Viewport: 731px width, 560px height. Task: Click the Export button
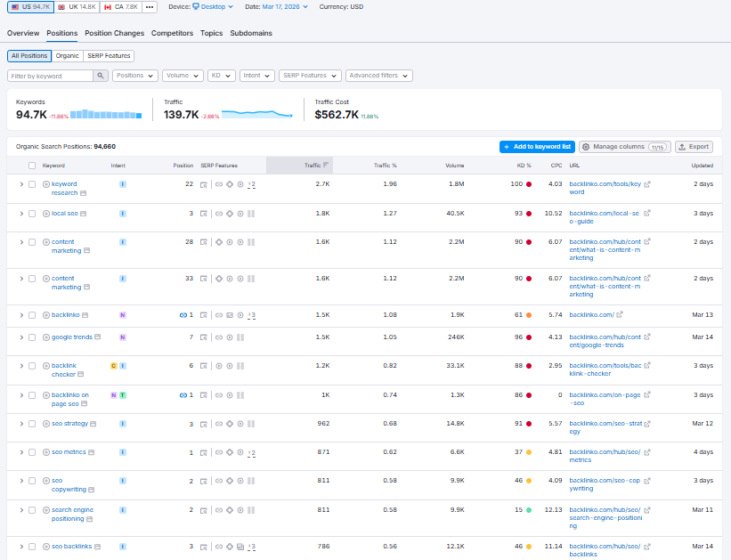(694, 146)
